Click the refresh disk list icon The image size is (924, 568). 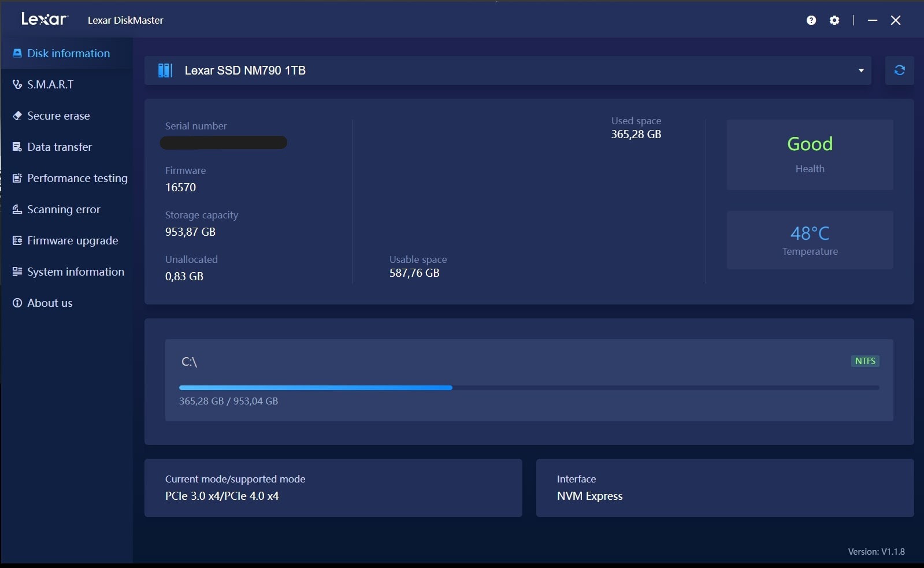(x=899, y=70)
